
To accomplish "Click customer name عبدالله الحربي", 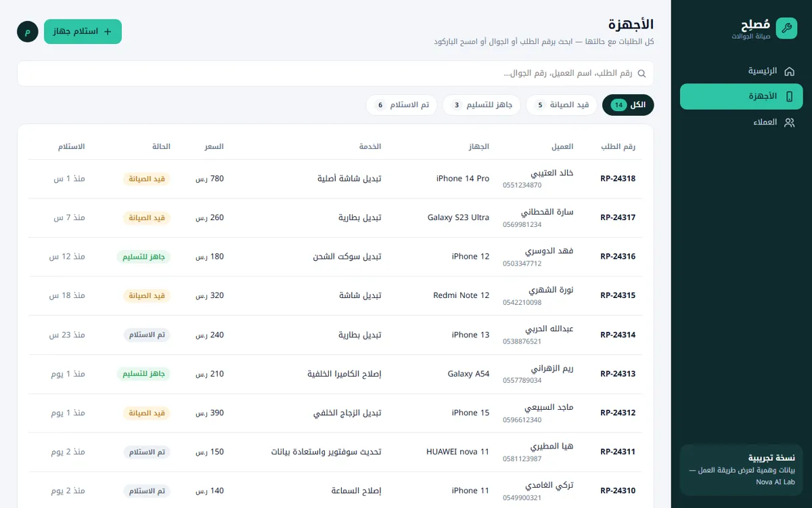I will pyautogui.click(x=549, y=329).
